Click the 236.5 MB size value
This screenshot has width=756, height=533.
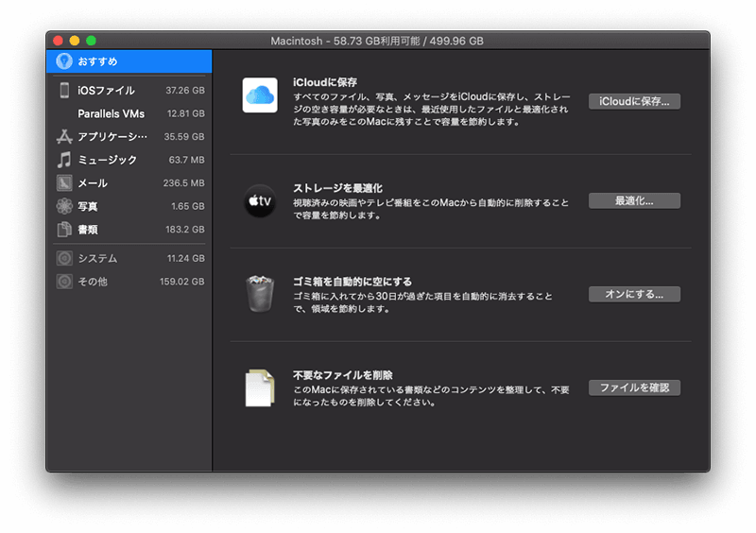[183, 182]
